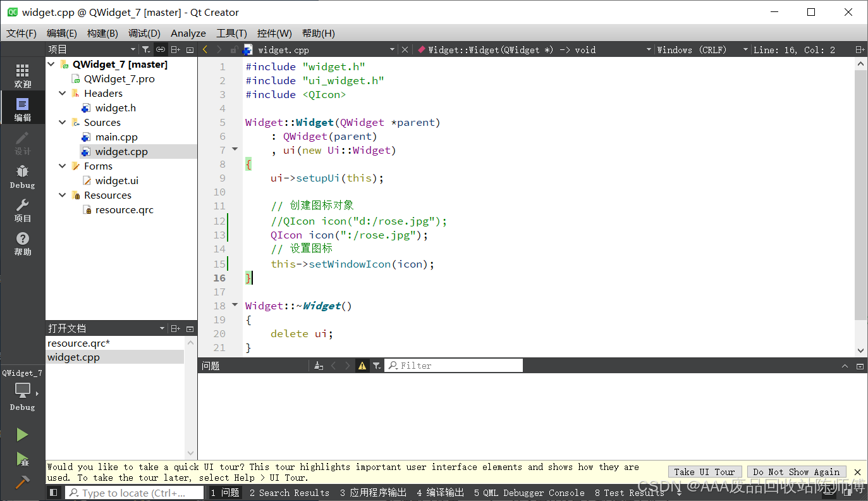
Task: Collapse the Sources folder
Action: tap(62, 122)
